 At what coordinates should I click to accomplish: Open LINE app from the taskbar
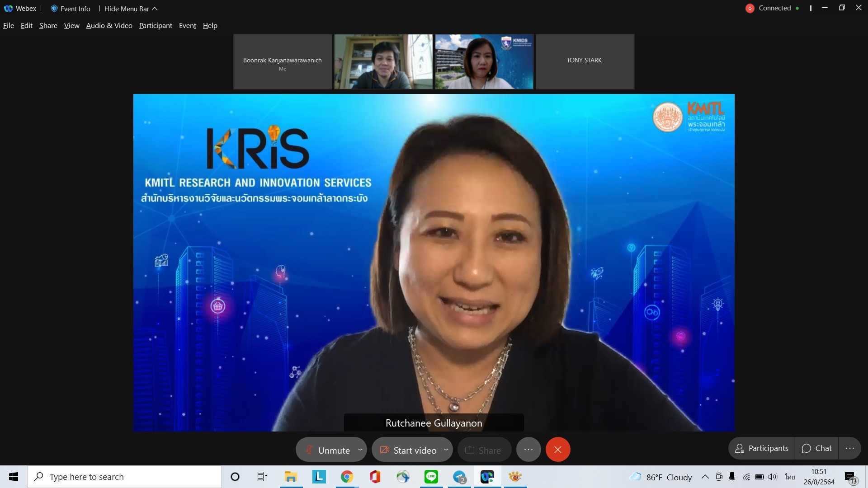tap(431, 477)
